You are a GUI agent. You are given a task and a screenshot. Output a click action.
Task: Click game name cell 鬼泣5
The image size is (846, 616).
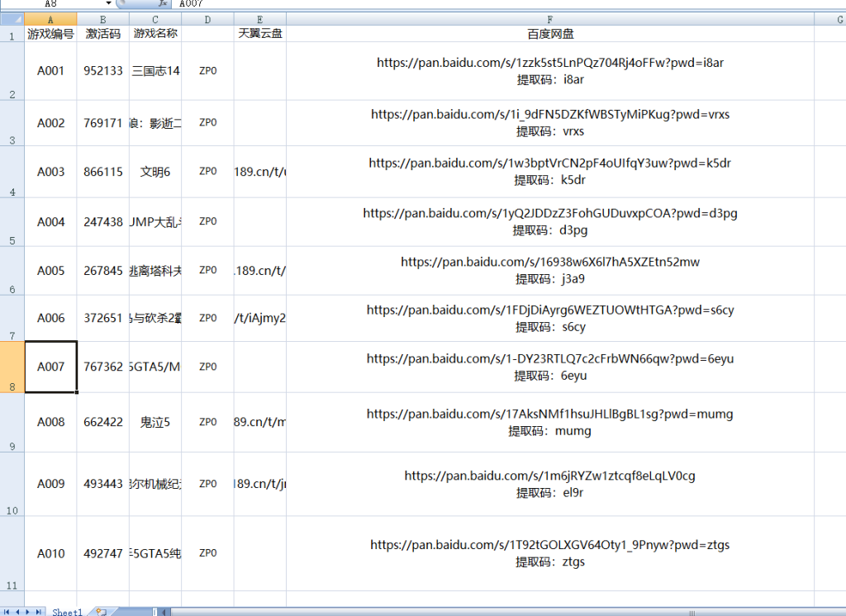(155, 422)
